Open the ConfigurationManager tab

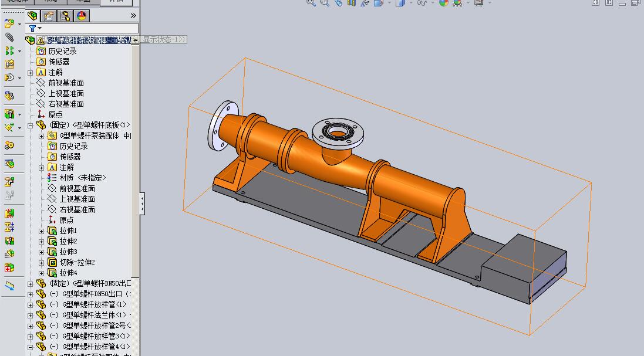coord(65,16)
